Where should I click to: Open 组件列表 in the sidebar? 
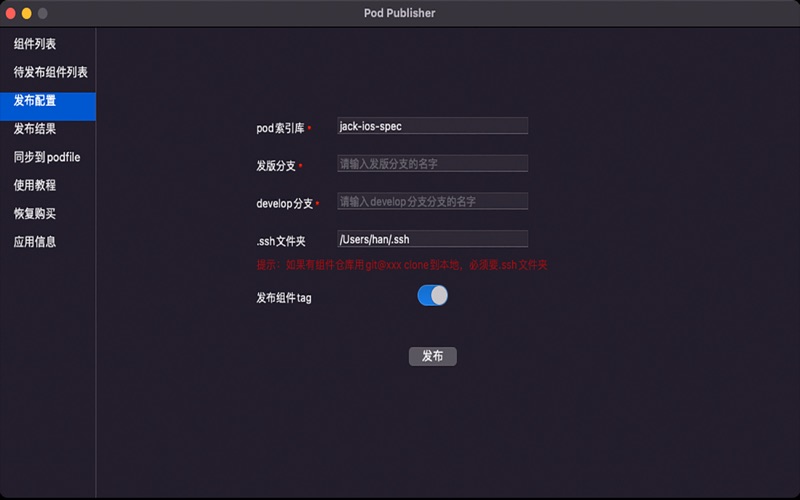[x=35, y=44]
